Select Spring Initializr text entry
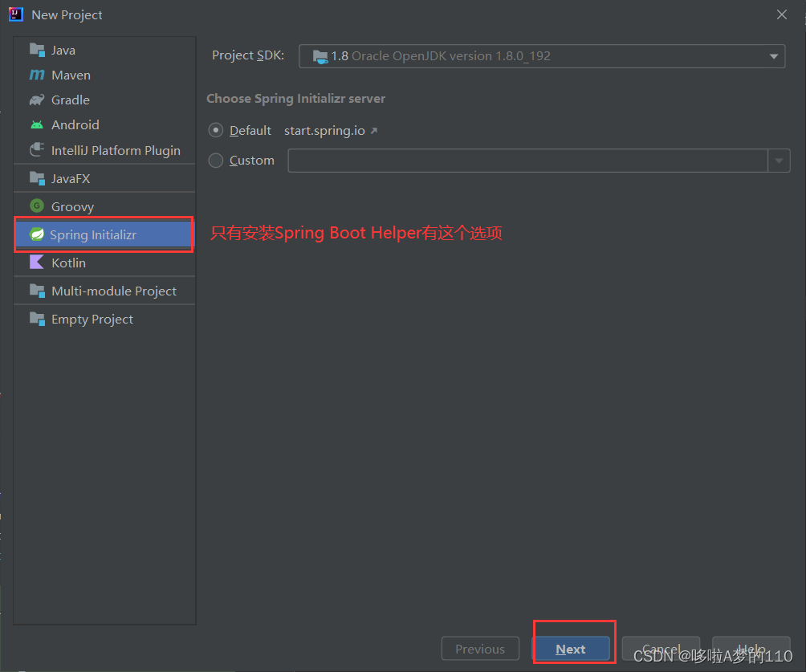 point(93,235)
